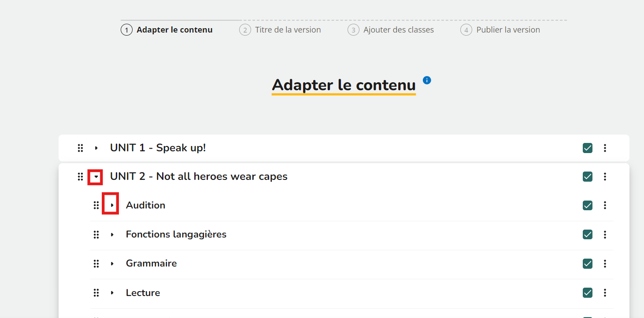Viewport: 644px width, 318px height.
Task: Expand the Grammaire section arrow
Action: pos(112,263)
